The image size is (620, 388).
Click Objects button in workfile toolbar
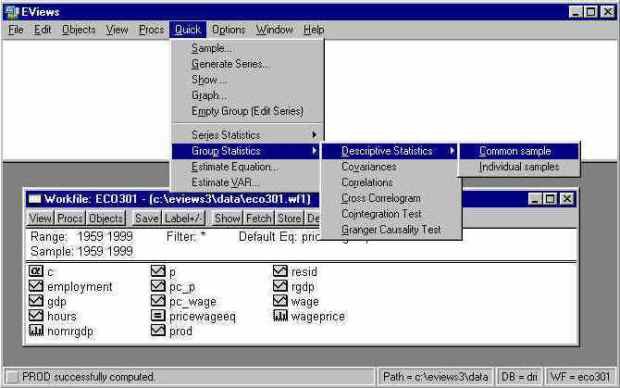click(x=106, y=218)
